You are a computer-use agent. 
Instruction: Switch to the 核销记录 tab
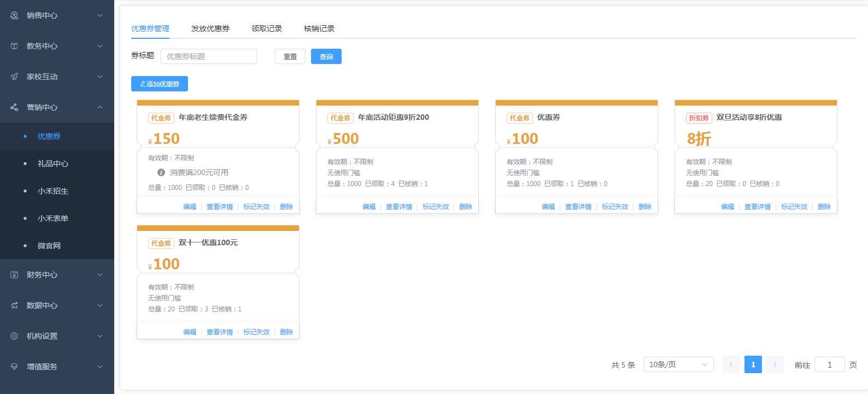319,28
